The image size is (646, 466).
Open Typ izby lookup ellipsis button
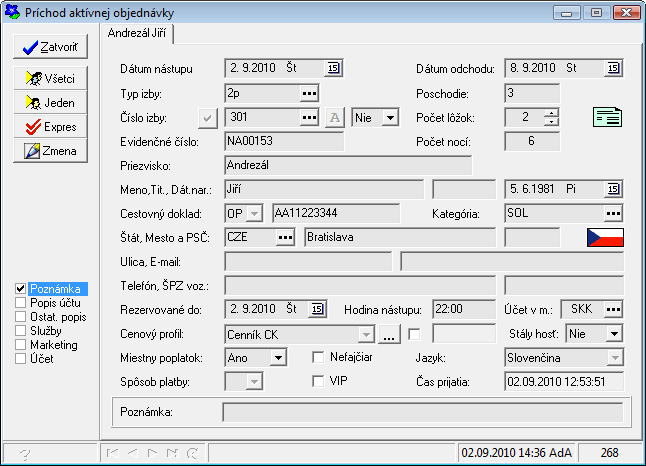(x=310, y=93)
